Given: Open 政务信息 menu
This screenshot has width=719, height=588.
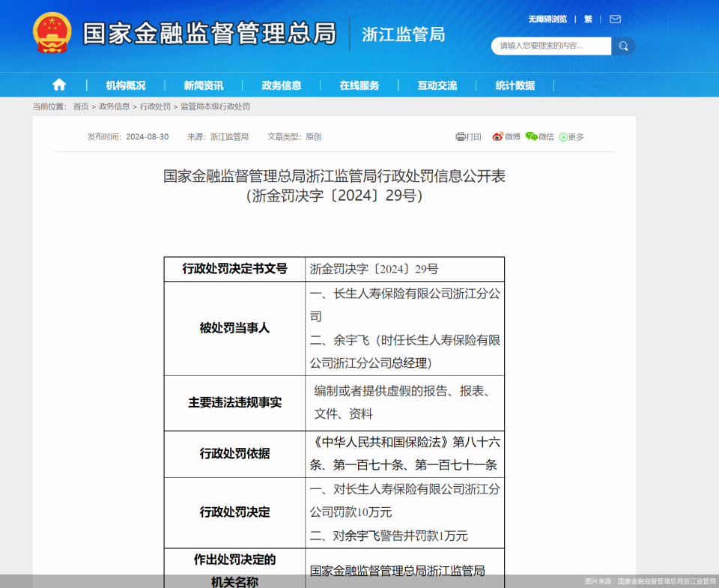Looking at the screenshot, I should pyautogui.click(x=282, y=85).
